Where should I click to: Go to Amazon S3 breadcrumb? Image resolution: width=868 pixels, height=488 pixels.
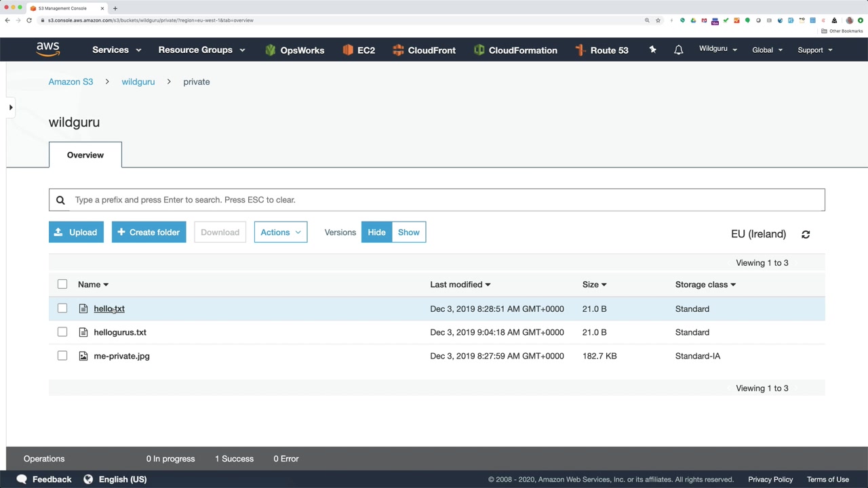point(71,82)
